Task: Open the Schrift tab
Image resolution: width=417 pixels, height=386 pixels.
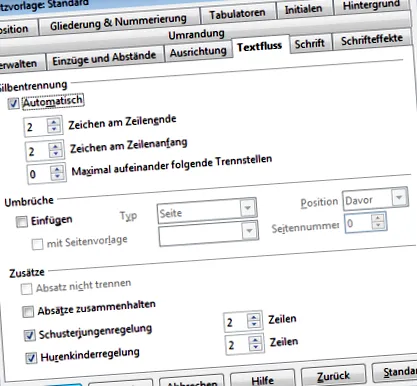Action: coord(310,43)
